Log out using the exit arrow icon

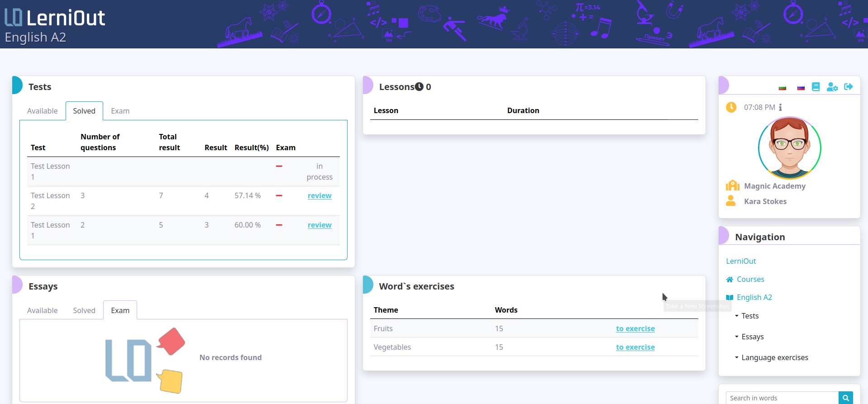coord(849,86)
